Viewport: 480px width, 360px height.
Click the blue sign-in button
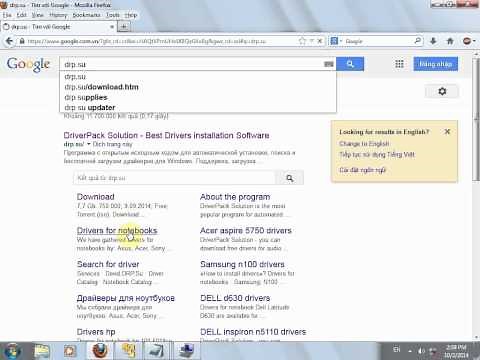coord(436,64)
